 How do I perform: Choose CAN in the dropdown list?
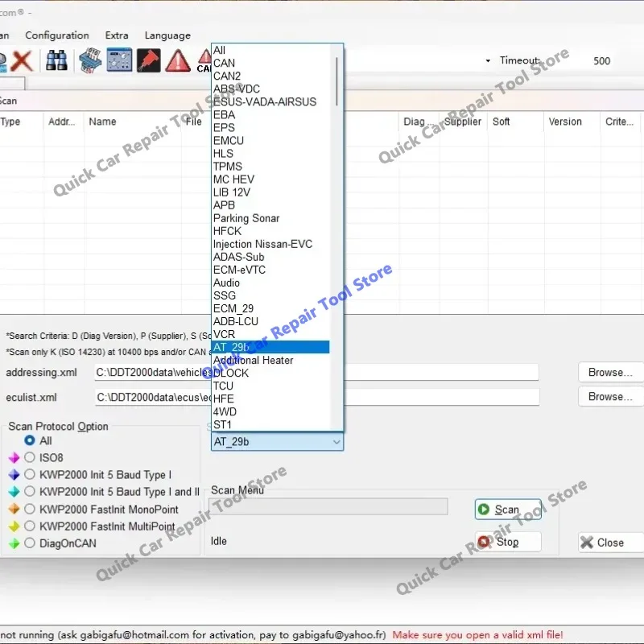tap(270, 64)
